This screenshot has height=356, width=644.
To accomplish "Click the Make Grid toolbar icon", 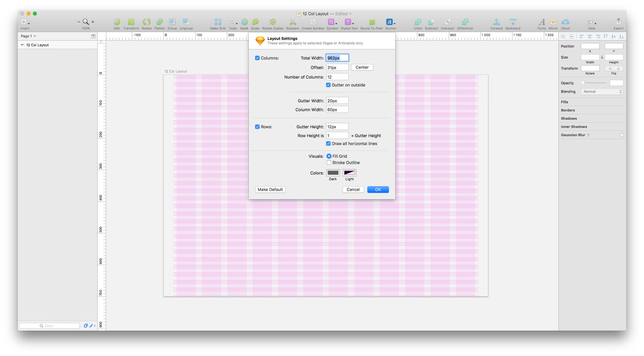I will [218, 22].
